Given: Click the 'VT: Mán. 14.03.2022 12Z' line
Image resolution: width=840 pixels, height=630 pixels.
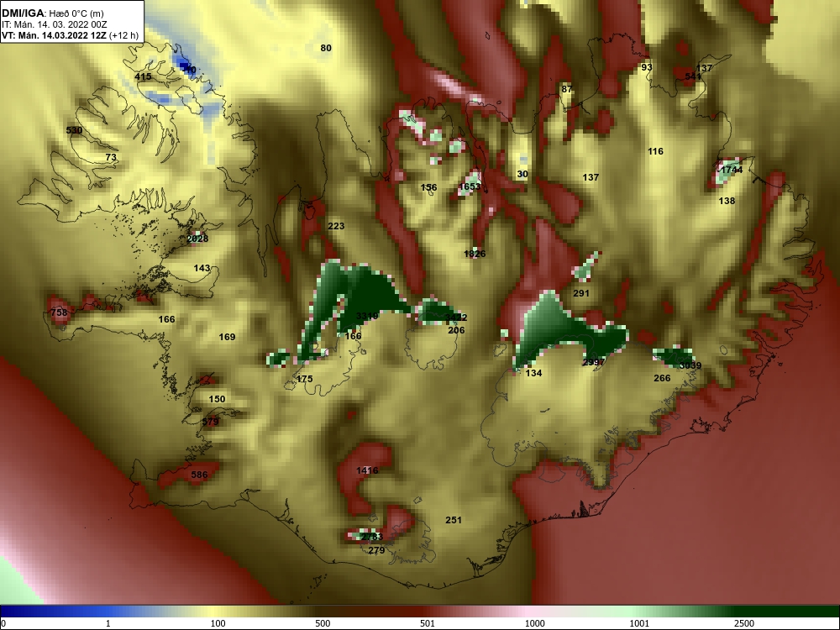Looking at the screenshot, I should pos(71,36).
